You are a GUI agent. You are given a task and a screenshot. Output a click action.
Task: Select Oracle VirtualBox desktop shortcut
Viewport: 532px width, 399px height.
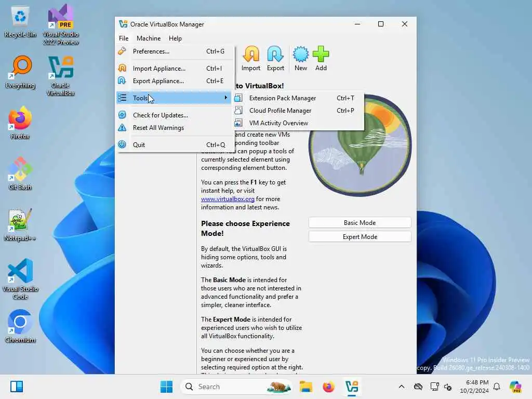60,76
